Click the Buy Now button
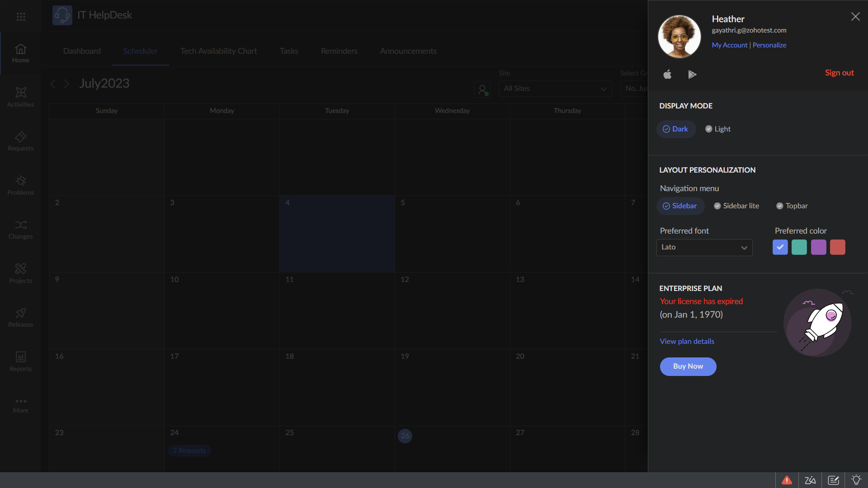The height and width of the screenshot is (488, 868). point(688,366)
